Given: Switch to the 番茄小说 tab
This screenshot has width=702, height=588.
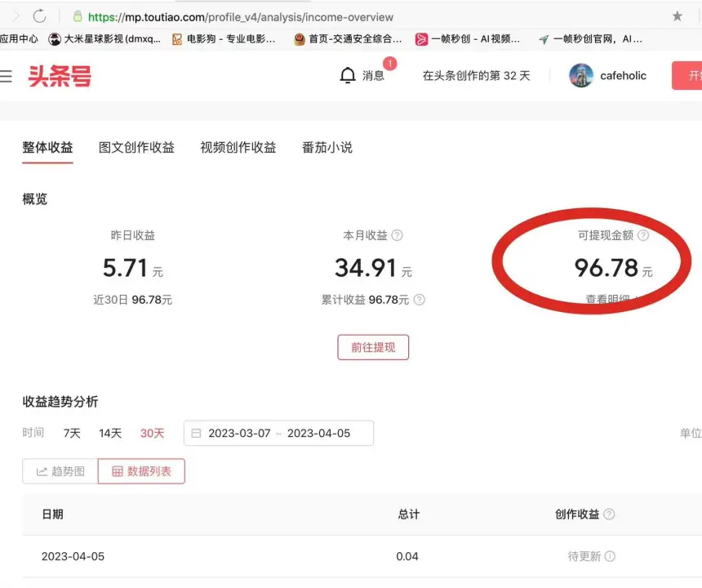Looking at the screenshot, I should click(x=326, y=147).
